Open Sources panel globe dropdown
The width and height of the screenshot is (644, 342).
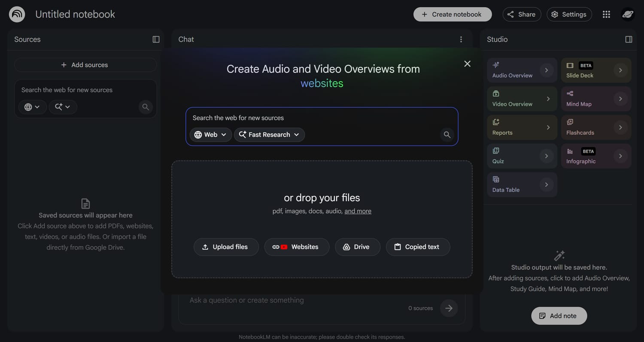(x=32, y=107)
